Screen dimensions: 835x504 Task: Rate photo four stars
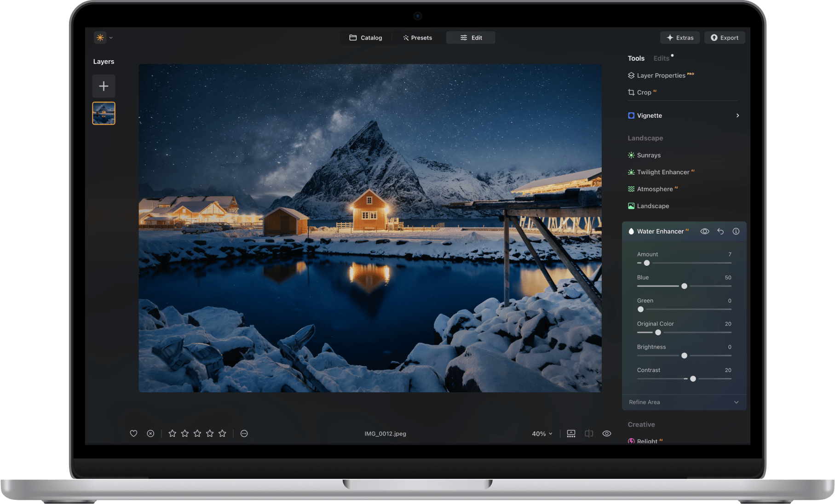point(210,433)
